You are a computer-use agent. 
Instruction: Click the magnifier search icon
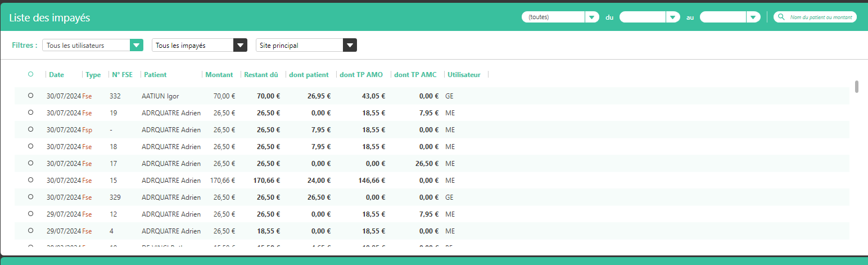coord(781,17)
